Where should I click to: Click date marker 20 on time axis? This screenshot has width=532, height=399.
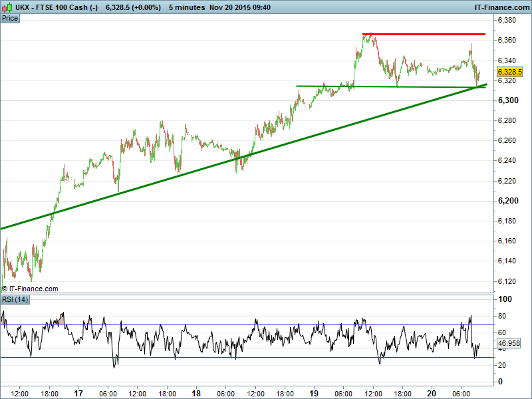432,394
